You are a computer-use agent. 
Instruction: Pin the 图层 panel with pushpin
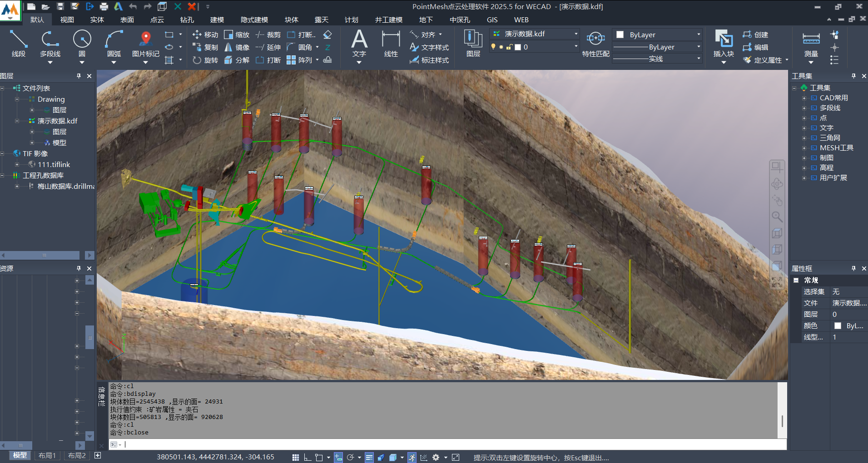[79, 76]
